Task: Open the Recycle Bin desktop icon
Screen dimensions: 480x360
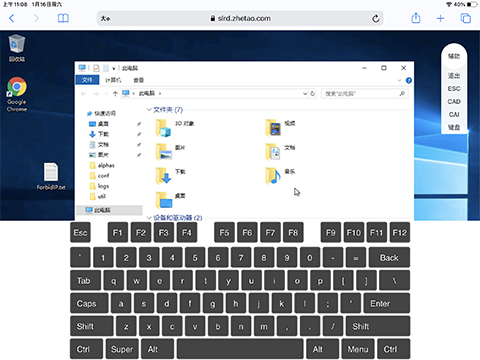Action: [x=16, y=48]
